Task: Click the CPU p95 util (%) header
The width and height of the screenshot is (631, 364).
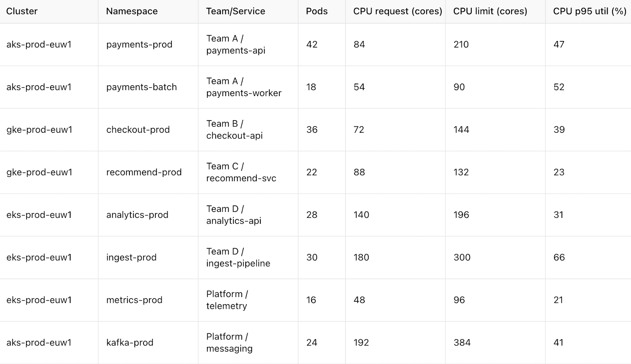Action: coord(590,11)
